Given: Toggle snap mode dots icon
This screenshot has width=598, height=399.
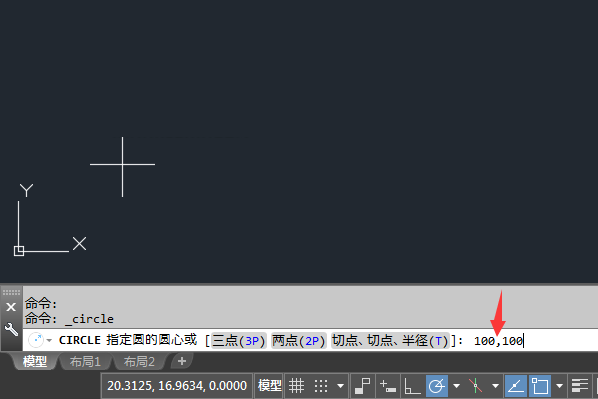Looking at the screenshot, I should pos(321,386).
